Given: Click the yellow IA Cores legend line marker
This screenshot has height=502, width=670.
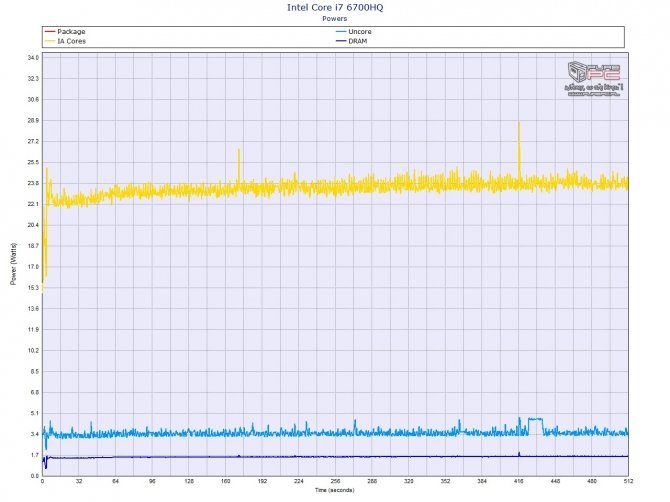Looking at the screenshot, I should tap(50, 41).
